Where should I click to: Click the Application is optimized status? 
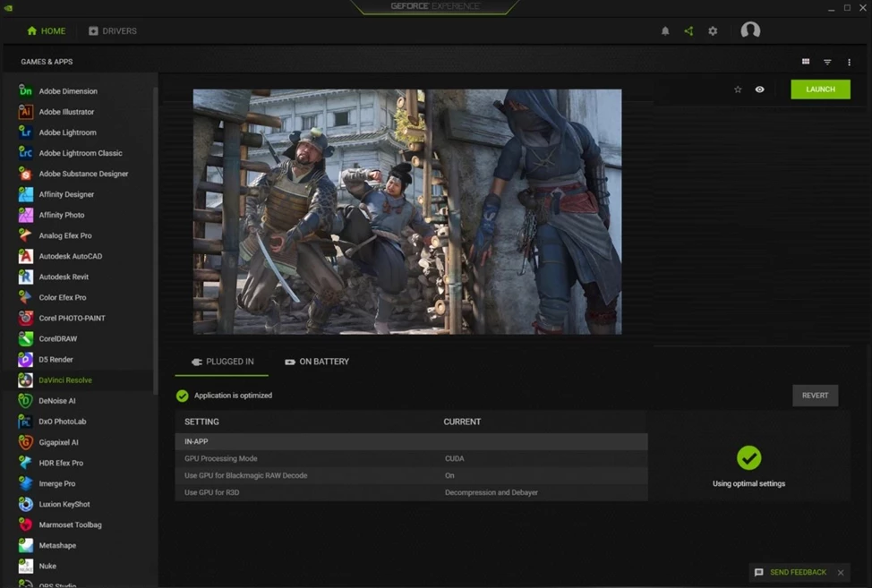pyautogui.click(x=224, y=396)
